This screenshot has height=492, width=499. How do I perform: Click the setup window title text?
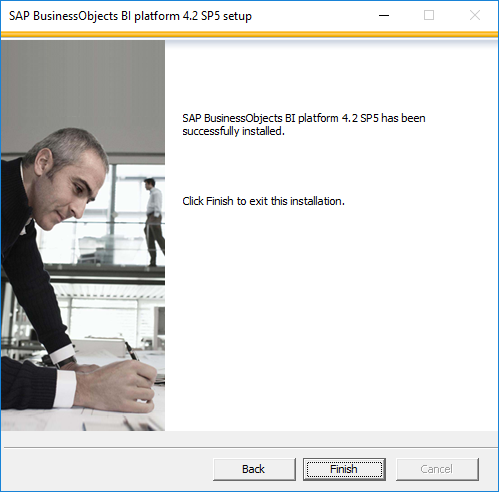[x=130, y=16]
